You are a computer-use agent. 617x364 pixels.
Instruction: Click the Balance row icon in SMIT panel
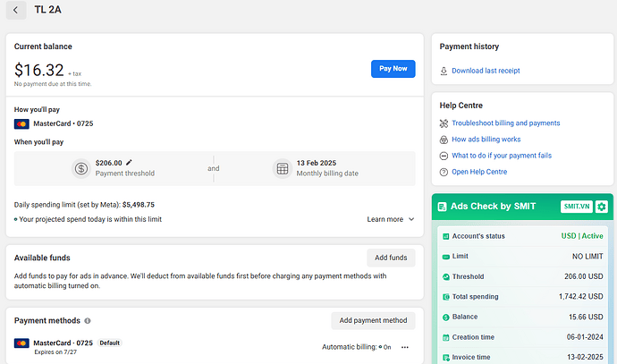click(446, 317)
